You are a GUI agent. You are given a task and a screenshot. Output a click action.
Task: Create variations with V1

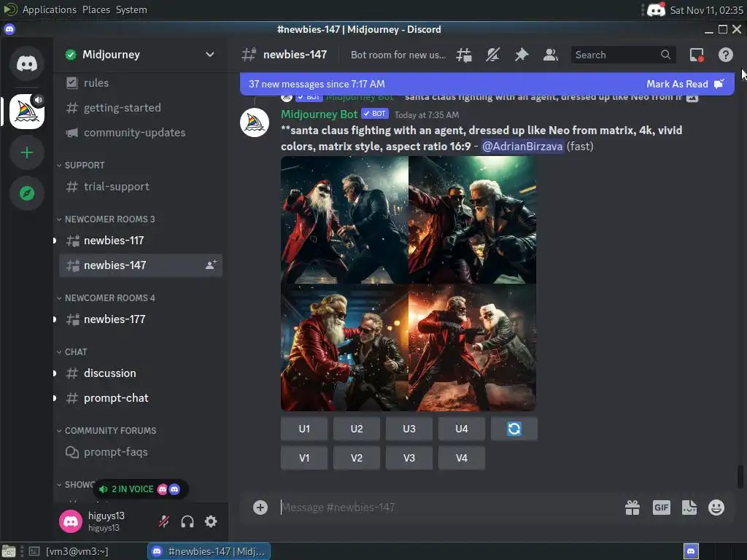[x=304, y=458]
